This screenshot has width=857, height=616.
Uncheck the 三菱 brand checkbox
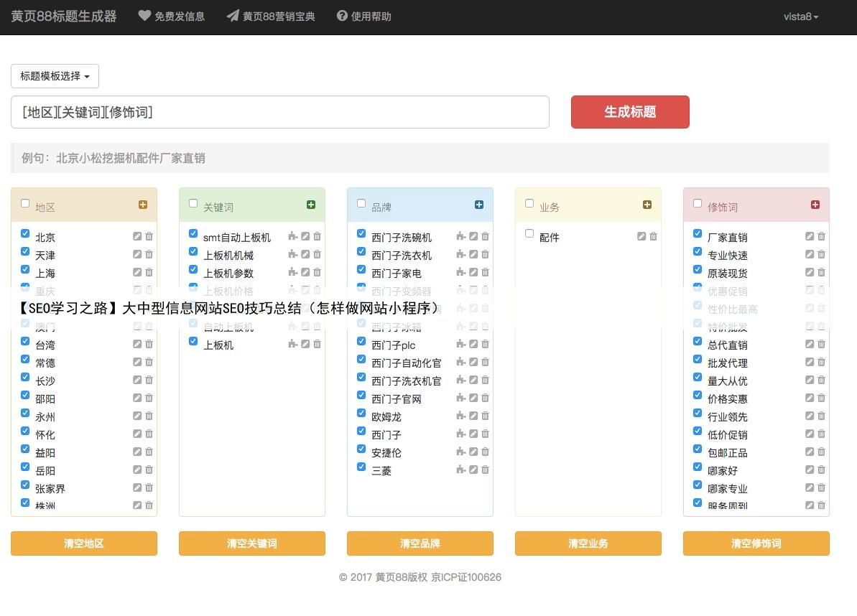point(361,467)
